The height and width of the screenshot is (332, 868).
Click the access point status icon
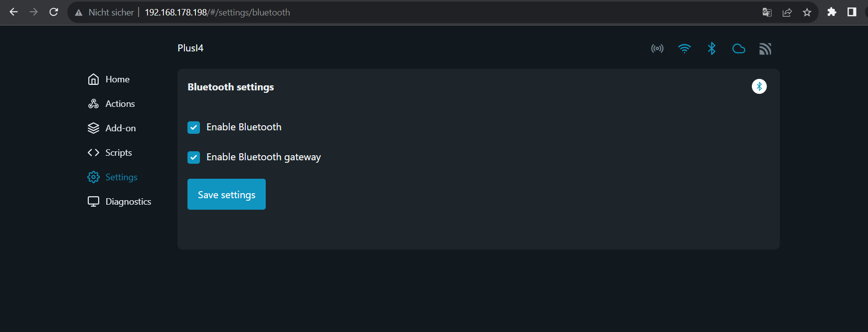[x=657, y=48]
